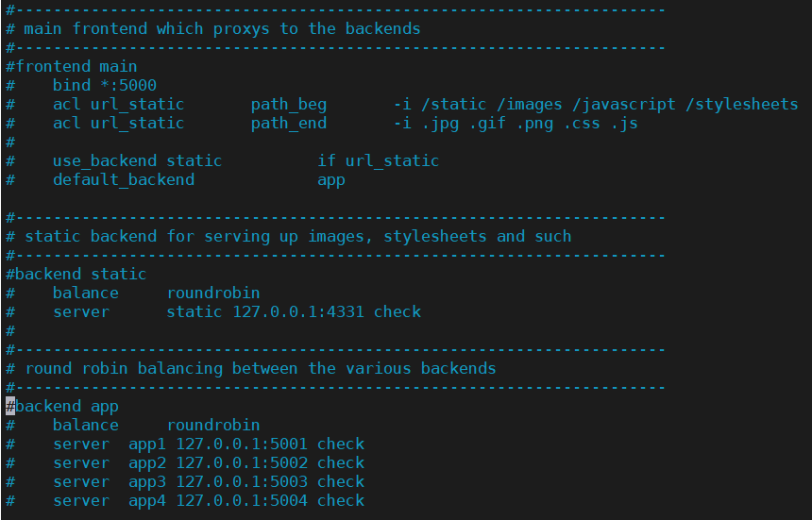Click 'use_backend static' text
This screenshot has height=520, width=812.
click(137, 161)
